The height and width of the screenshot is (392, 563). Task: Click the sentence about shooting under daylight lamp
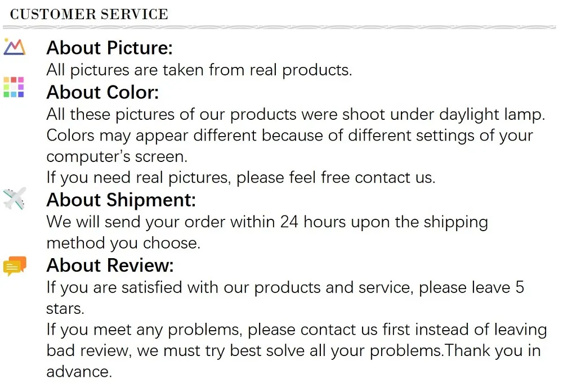coord(296,115)
